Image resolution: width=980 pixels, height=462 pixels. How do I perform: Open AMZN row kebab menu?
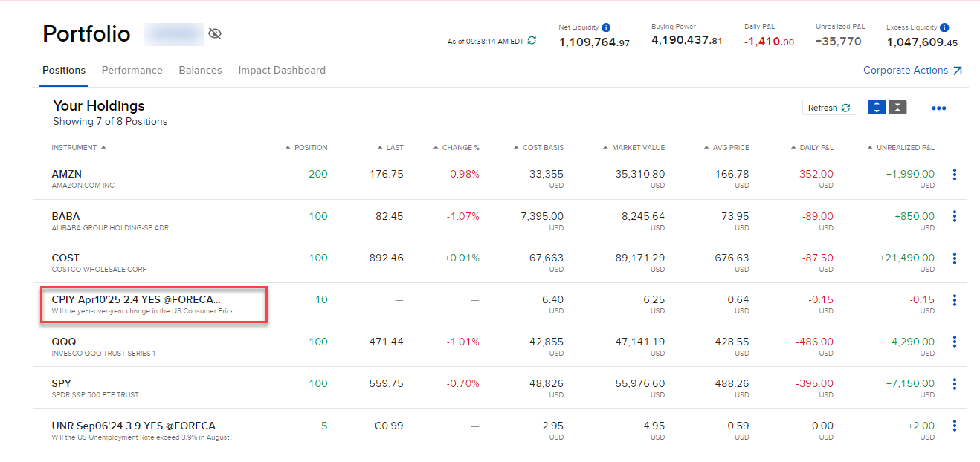click(955, 175)
